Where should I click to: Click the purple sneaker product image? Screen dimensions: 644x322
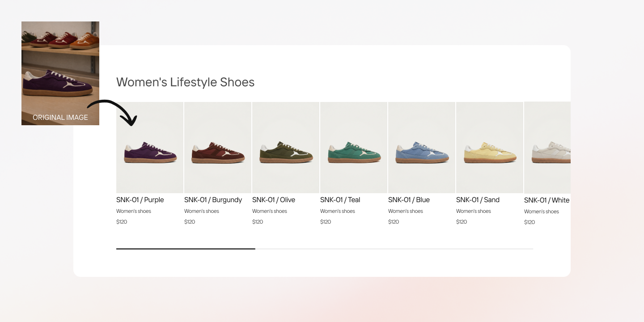tap(150, 148)
